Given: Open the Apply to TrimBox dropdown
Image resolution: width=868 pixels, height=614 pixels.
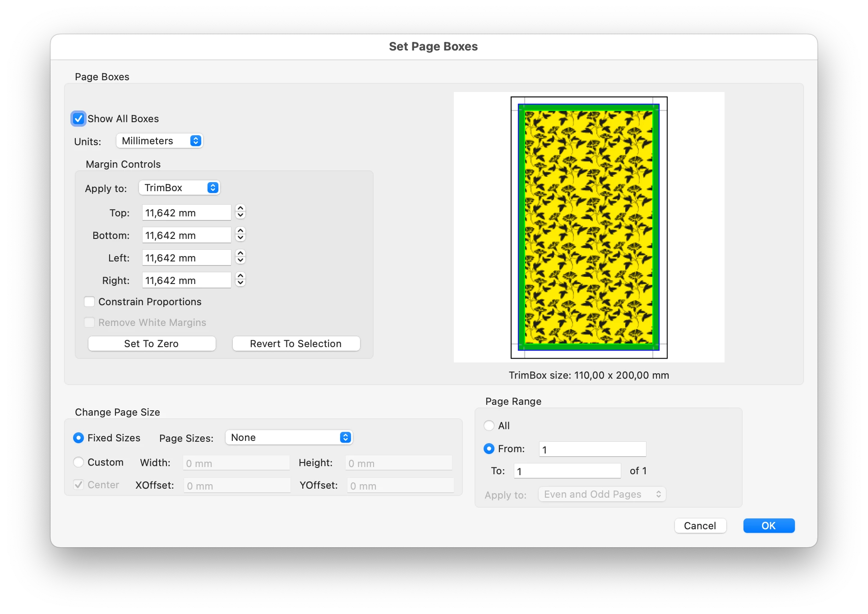Looking at the screenshot, I should [x=180, y=188].
